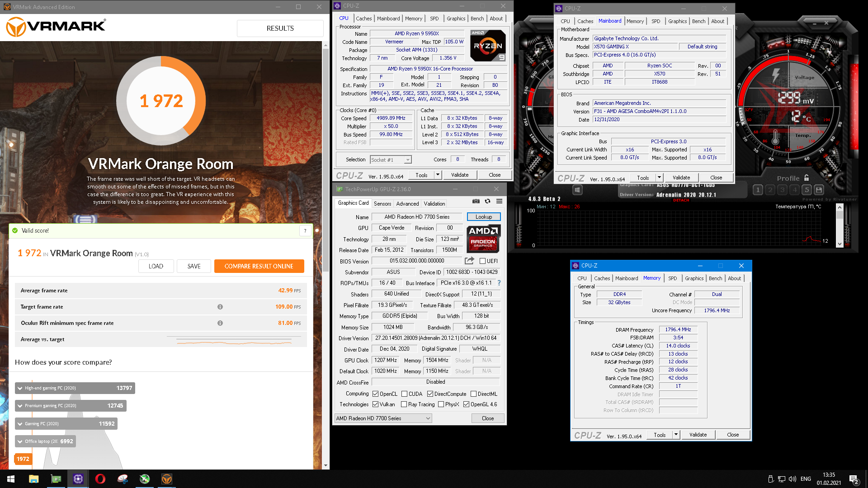Toggle the DirectCompute checkbox
The width and height of the screenshot is (868, 488).
pos(430,394)
